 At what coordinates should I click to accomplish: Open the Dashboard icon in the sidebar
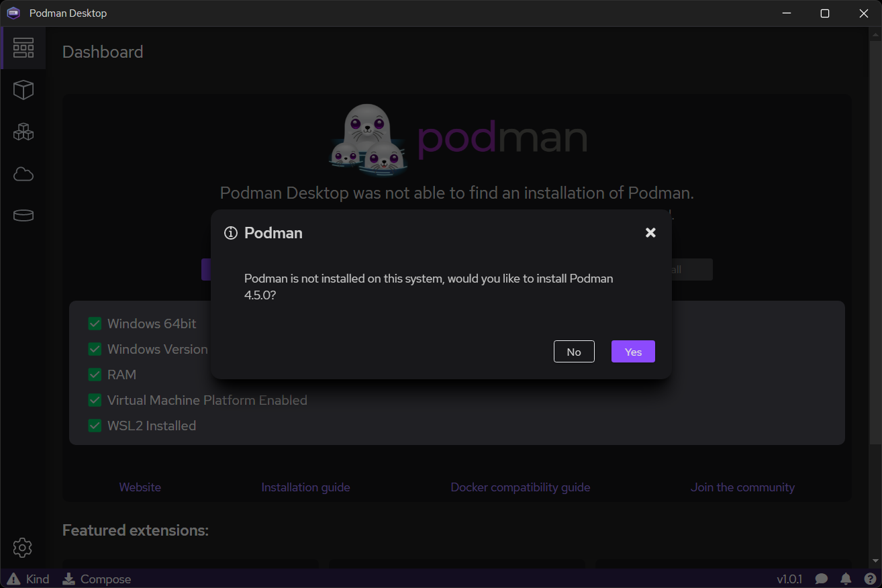pyautogui.click(x=23, y=48)
